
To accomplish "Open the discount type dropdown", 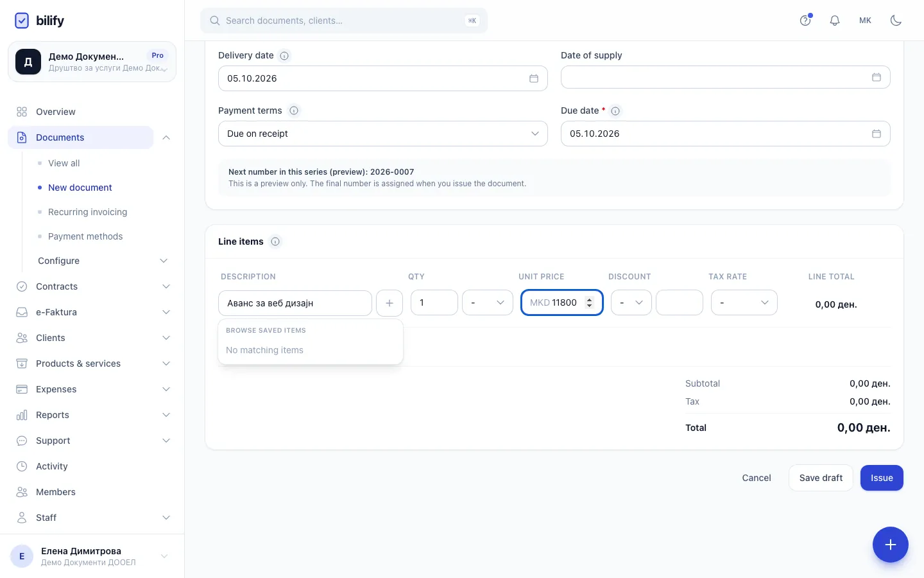I will point(631,302).
